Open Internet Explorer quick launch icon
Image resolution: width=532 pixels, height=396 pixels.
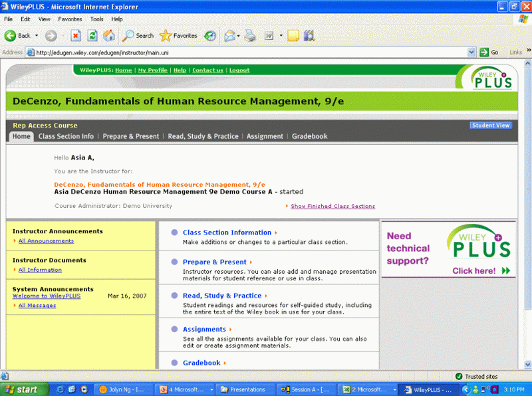click(60, 389)
